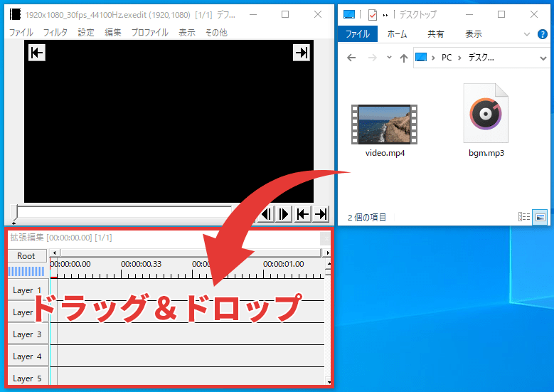The height and width of the screenshot is (392, 554).
Task: Open the 編集 menu
Action: pos(112,33)
